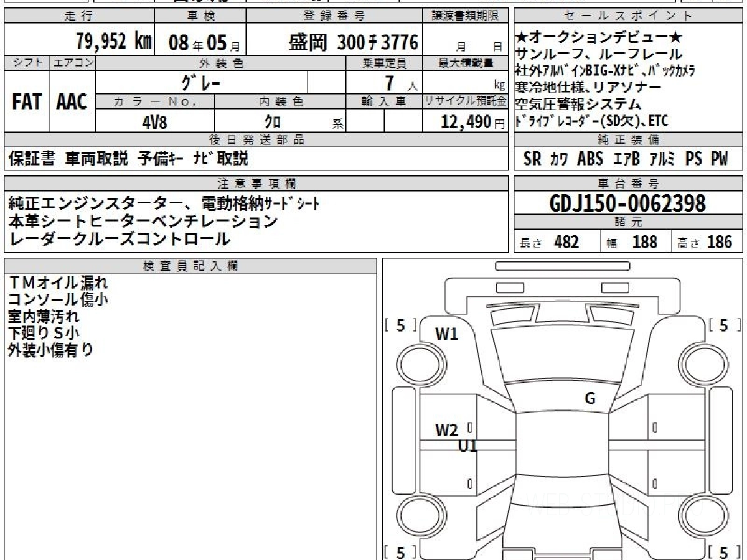
Task: Click the mileage value 79,952 km
Action: pyautogui.click(x=114, y=42)
